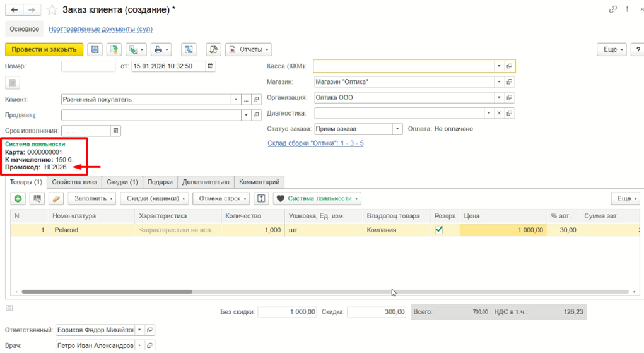Viewport: 644px width, 353px height.
Task: Click the pencil edit icon in table toolbar
Action: pos(56,199)
